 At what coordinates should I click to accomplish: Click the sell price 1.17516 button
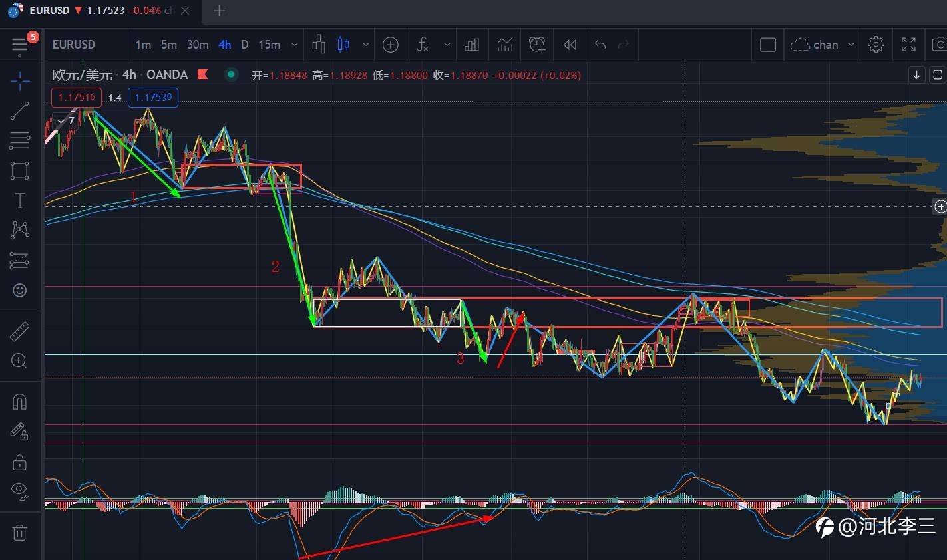point(77,98)
